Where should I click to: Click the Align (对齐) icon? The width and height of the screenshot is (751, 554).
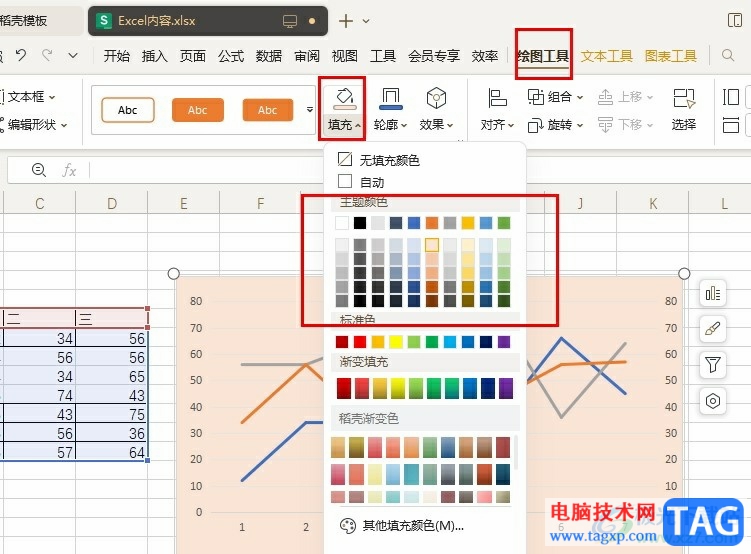pos(495,98)
